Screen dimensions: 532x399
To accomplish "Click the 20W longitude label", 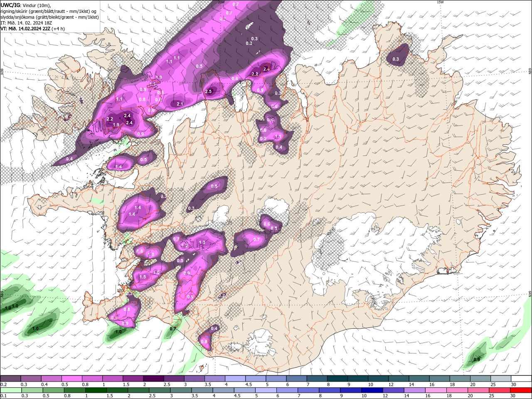I will coord(221,2).
